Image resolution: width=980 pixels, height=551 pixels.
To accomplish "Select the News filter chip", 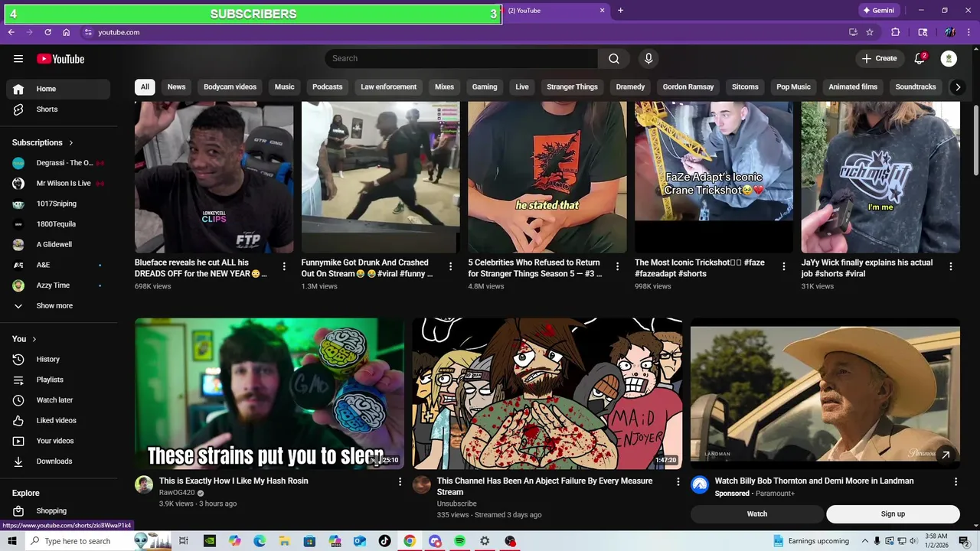I will tap(176, 87).
